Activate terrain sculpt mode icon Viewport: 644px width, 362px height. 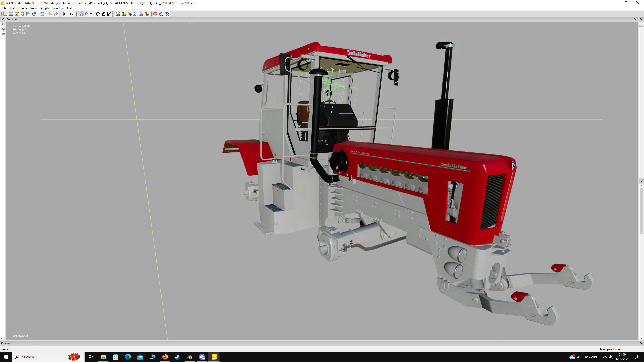[x=118, y=14]
